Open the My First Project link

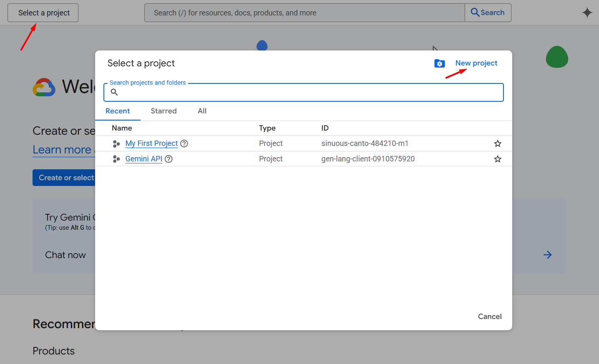[x=151, y=143]
